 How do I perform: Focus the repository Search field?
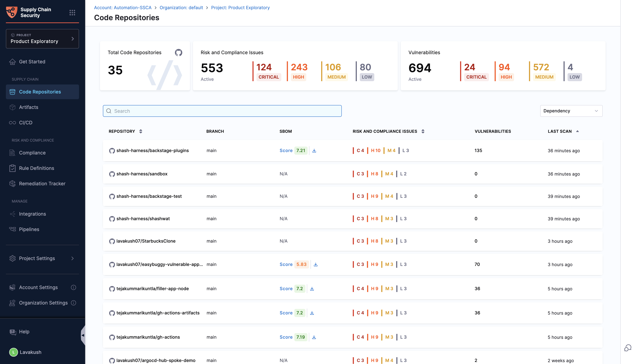[x=222, y=111]
